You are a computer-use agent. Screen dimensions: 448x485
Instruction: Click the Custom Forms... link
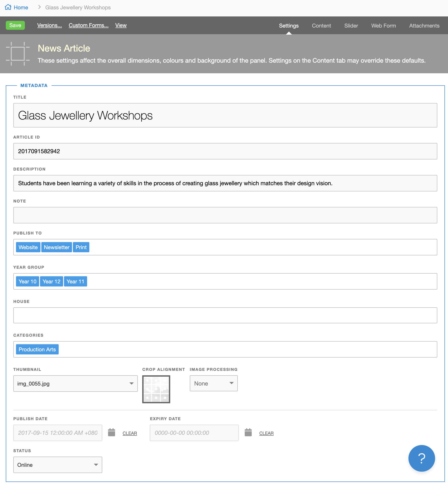(88, 25)
